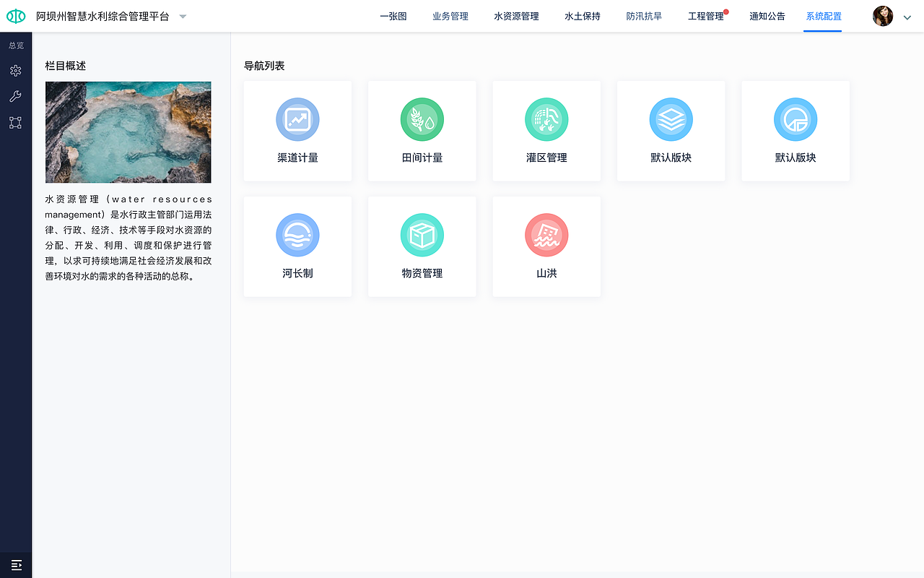Click the platform logo at top left
Viewport: 924px width, 578px height.
(15, 15)
